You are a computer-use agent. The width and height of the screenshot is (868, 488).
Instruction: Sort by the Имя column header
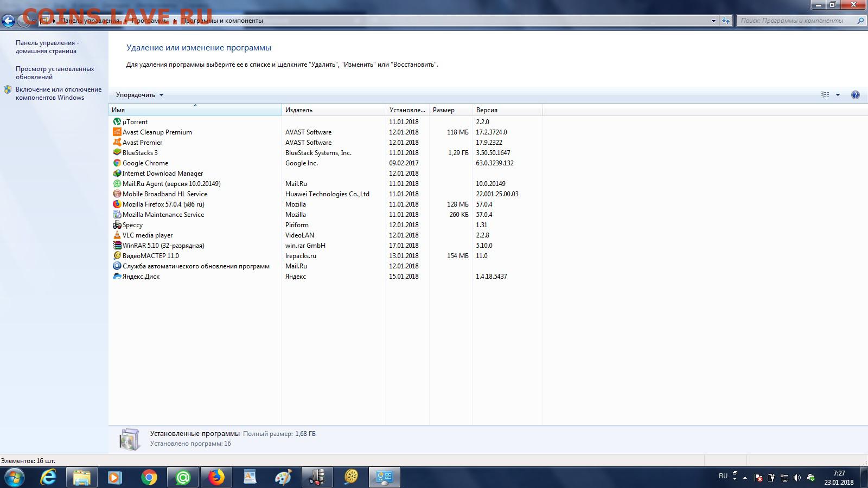pos(195,110)
